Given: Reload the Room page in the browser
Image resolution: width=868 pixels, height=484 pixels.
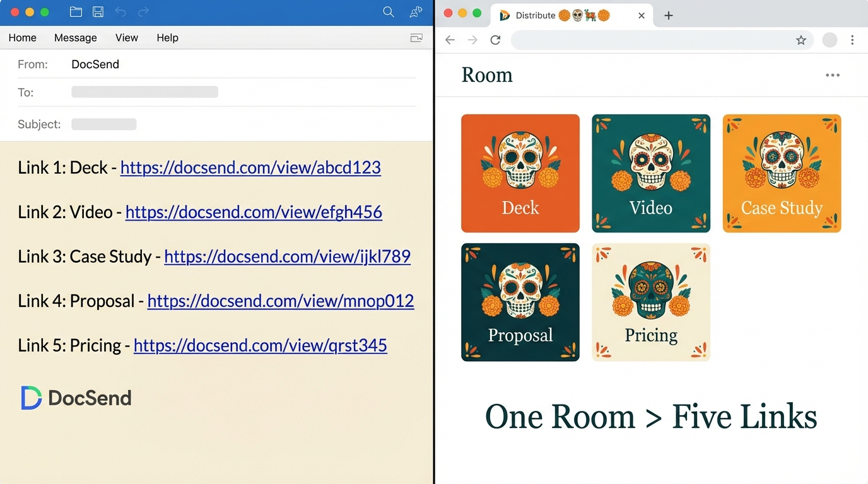Looking at the screenshot, I should tap(495, 40).
